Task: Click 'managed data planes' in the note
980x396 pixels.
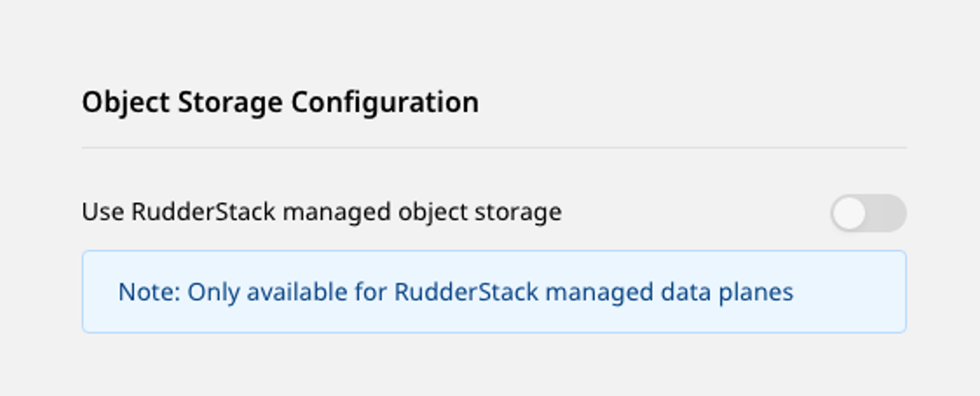Action: click(669, 293)
